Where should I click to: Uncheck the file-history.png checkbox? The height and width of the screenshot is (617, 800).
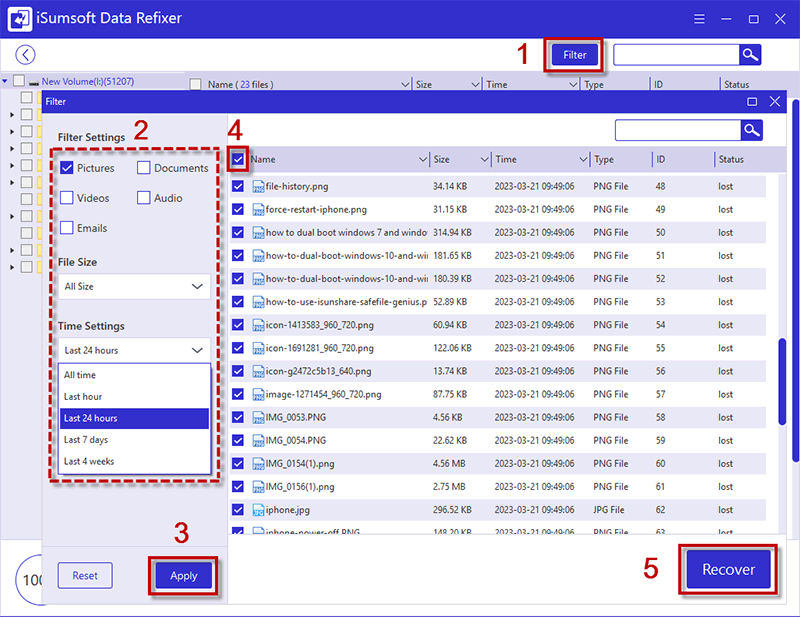[x=238, y=186]
